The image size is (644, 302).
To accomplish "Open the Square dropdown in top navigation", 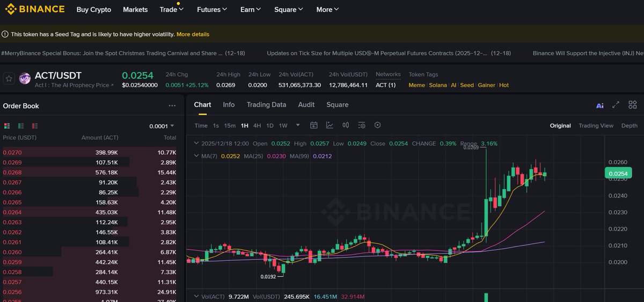I will coord(289,10).
